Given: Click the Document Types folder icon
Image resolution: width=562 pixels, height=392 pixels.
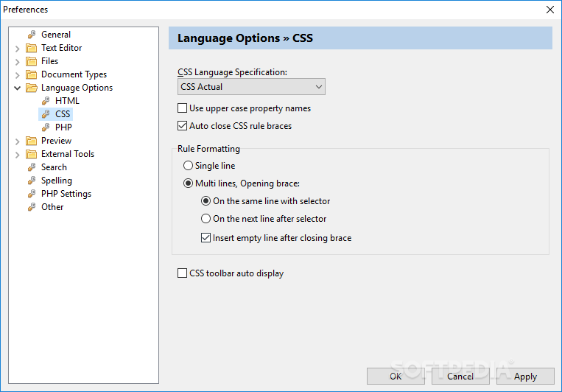Looking at the screenshot, I should tap(32, 74).
